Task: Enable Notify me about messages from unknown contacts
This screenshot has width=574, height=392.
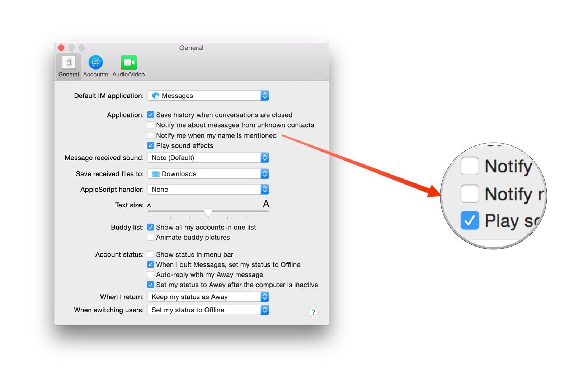Action: point(151,125)
